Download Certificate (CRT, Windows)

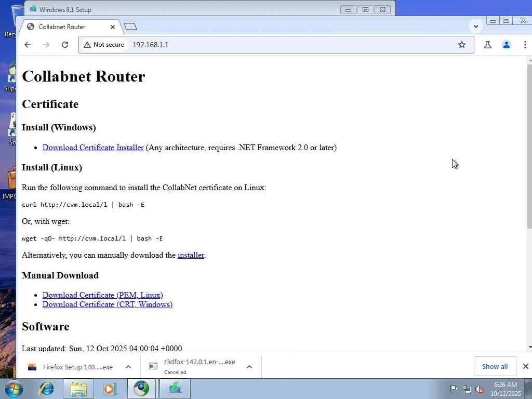[107, 304]
